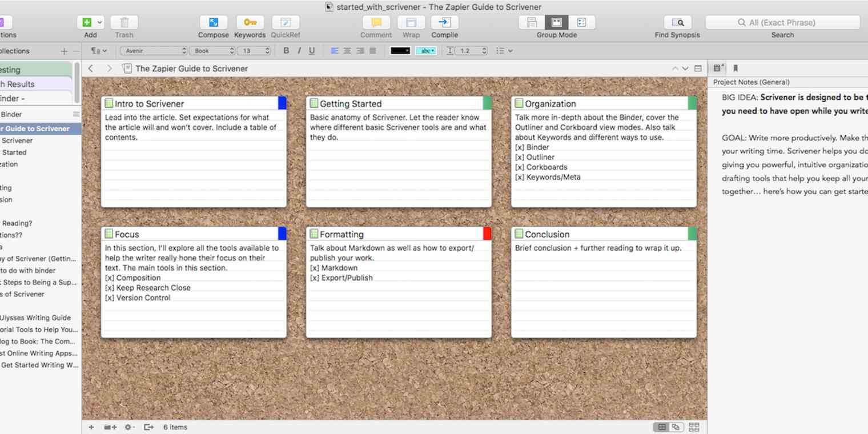Move the Trash toolbar icon
The image size is (868, 434).
pyautogui.click(x=124, y=23)
